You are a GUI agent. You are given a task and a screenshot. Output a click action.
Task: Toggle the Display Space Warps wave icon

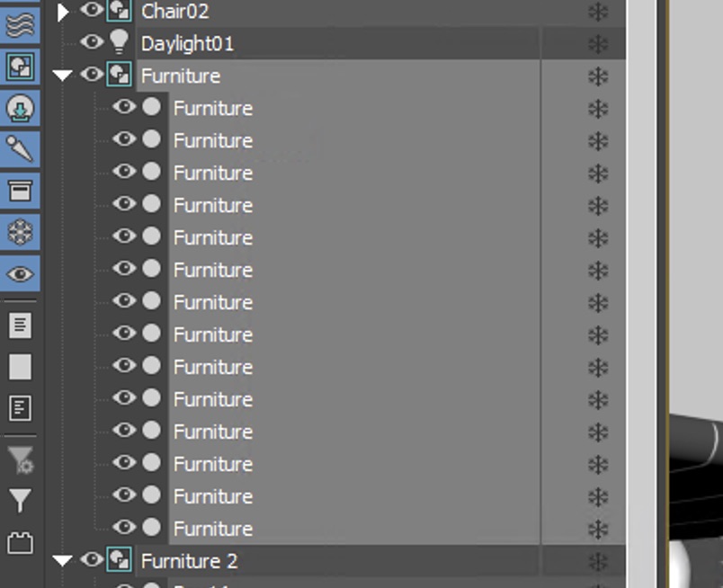tap(20, 22)
